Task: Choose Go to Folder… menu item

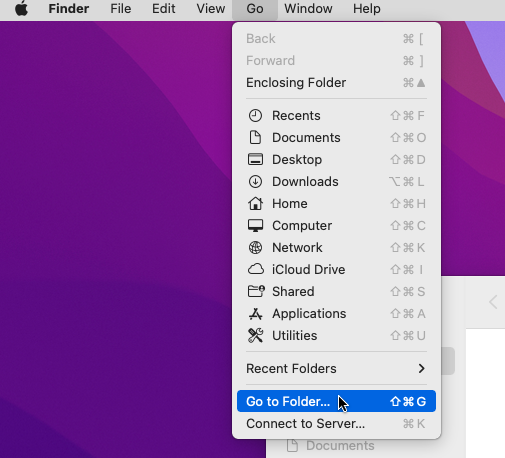Action: [x=336, y=401]
